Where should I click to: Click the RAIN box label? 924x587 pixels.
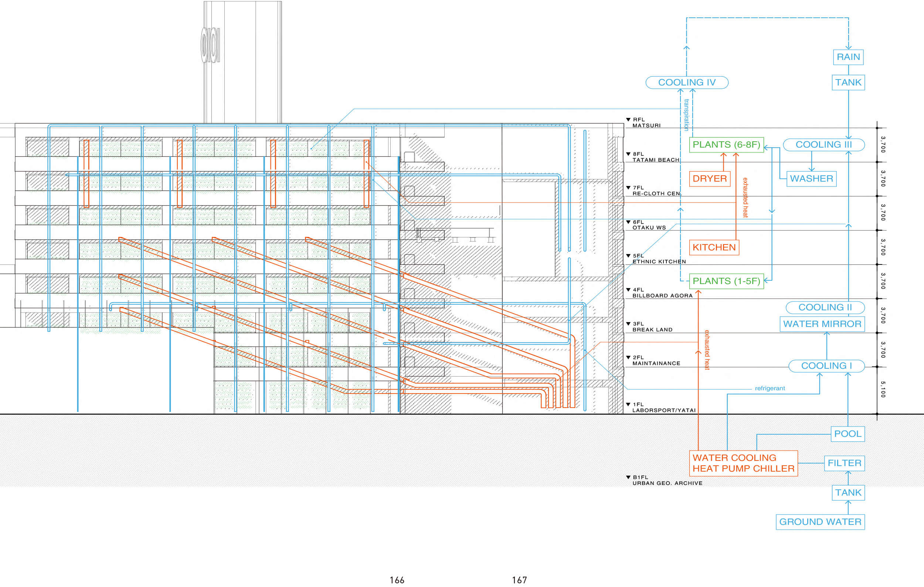coord(848,57)
